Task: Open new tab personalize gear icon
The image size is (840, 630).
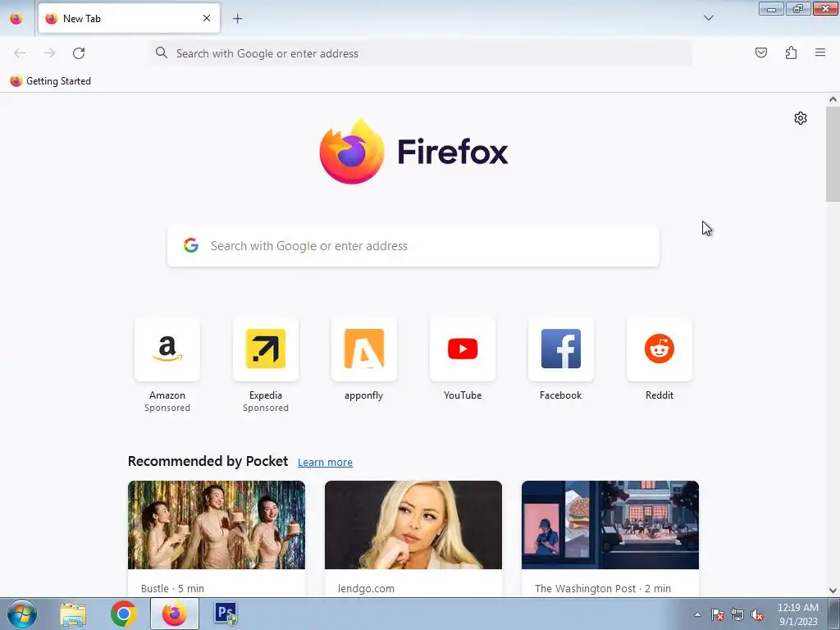Action: point(801,118)
